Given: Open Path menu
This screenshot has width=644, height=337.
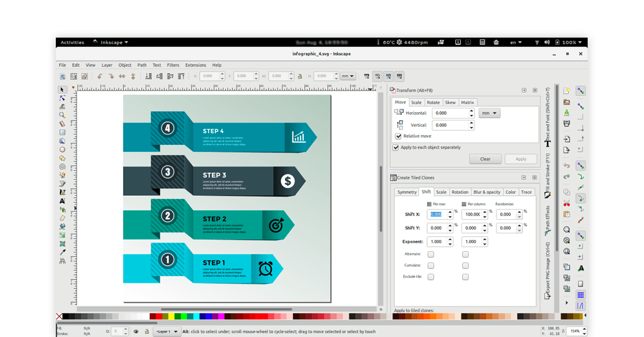Looking at the screenshot, I should point(142,65).
